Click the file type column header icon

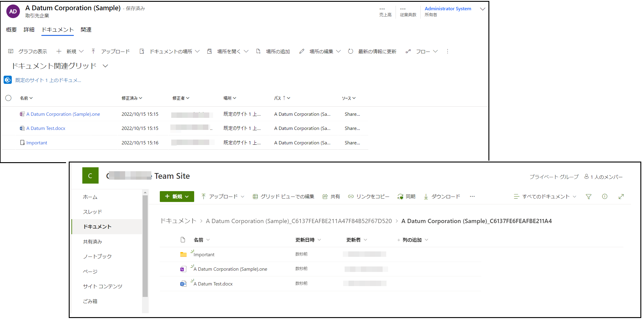tap(183, 240)
